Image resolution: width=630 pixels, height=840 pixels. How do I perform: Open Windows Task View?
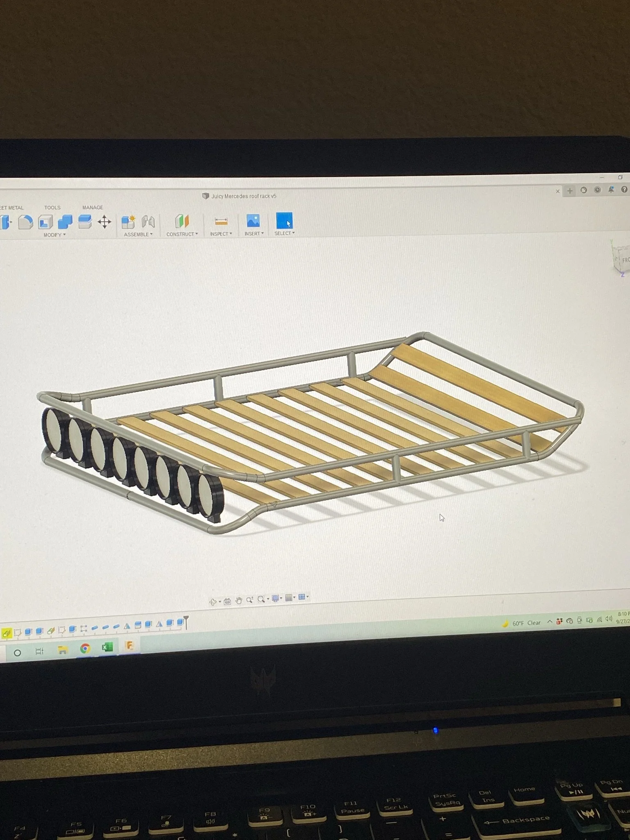coord(39,651)
